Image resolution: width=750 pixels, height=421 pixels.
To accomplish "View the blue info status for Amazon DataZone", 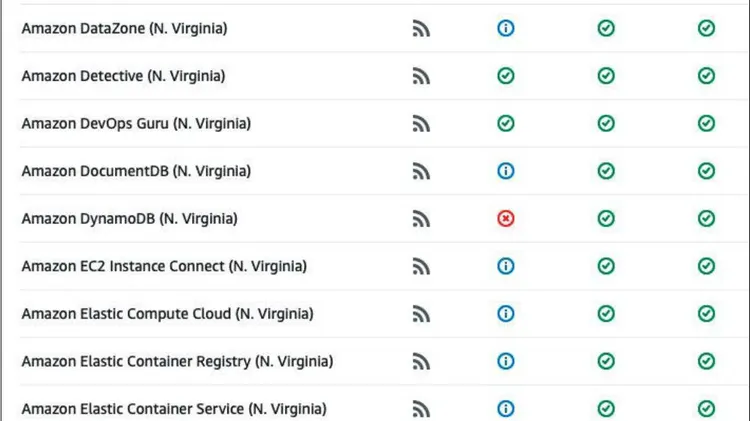I will click(506, 29).
